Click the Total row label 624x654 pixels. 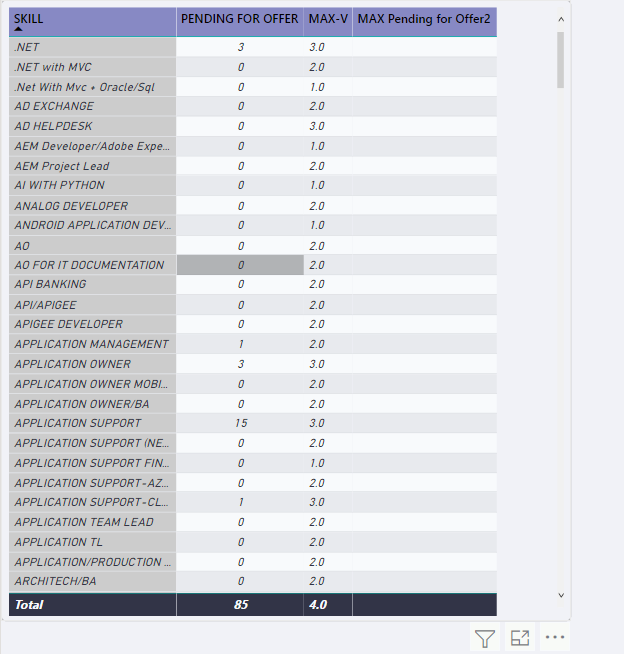29,605
